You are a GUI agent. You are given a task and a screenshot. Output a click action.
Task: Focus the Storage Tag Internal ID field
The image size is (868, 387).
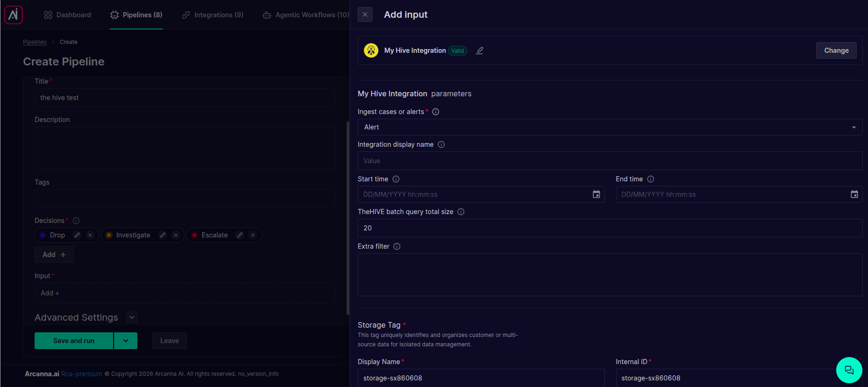[x=739, y=378]
